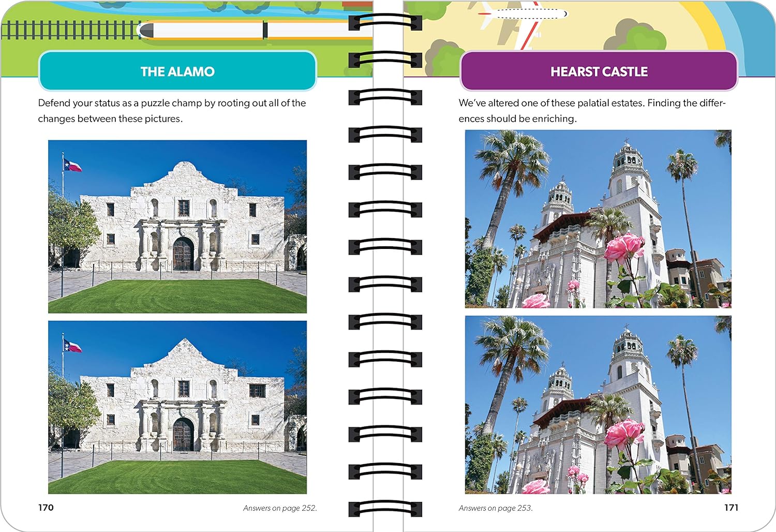This screenshot has width=776, height=532.
Task: Click the 'Defend your status' instruction text
Action: click(x=172, y=111)
